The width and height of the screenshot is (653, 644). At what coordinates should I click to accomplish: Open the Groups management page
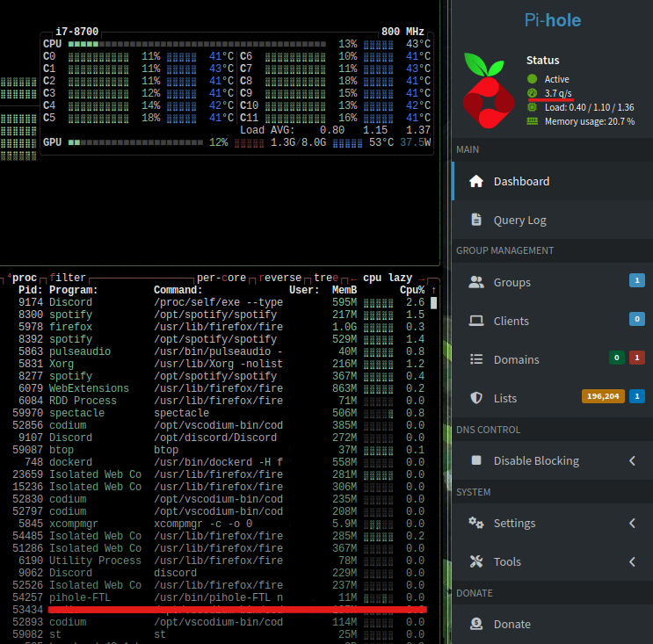pos(552,282)
